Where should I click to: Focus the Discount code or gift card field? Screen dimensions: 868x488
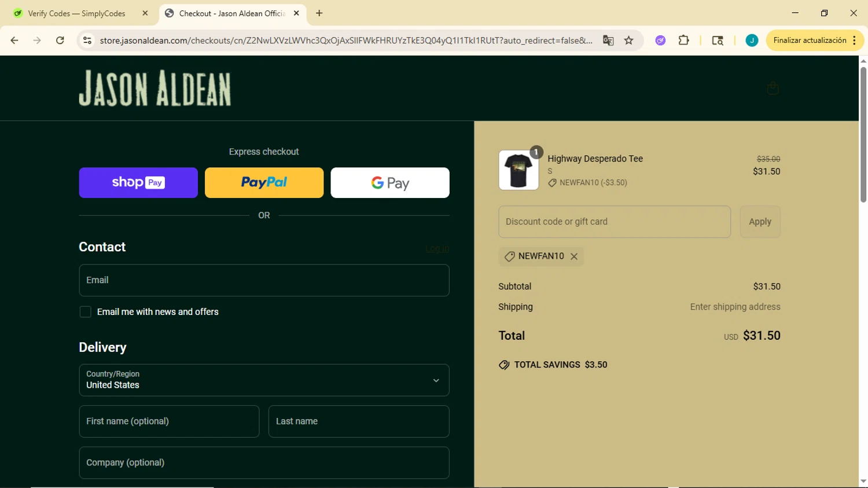pyautogui.click(x=615, y=222)
